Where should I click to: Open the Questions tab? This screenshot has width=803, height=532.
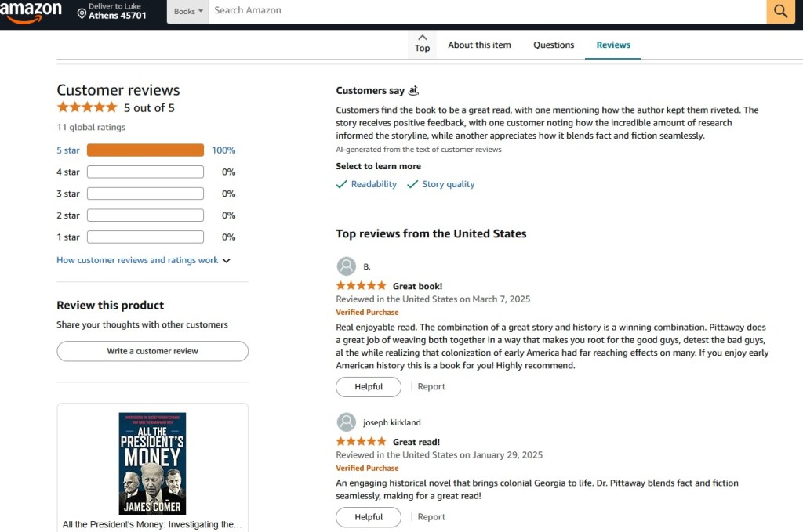click(x=554, y=45)
